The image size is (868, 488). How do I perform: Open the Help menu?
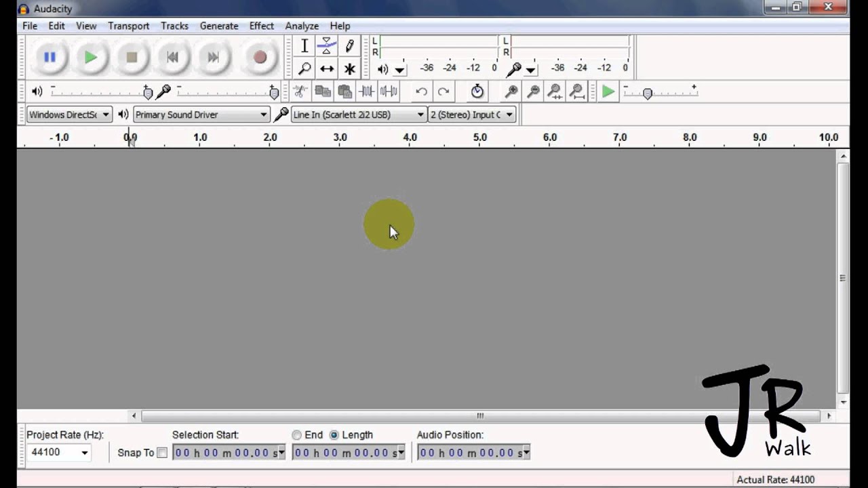tap(340, 26)
